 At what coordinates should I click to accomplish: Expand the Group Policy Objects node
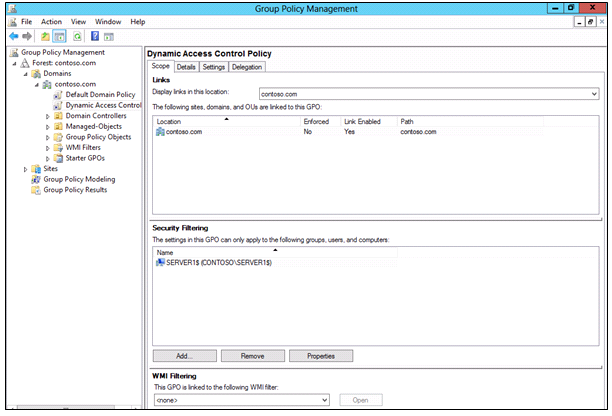pos(48,137)
